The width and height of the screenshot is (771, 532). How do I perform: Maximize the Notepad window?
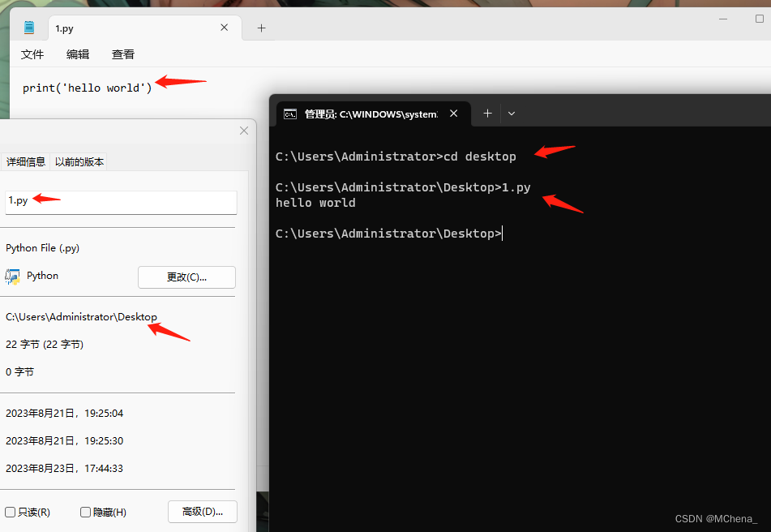(759, 19)
